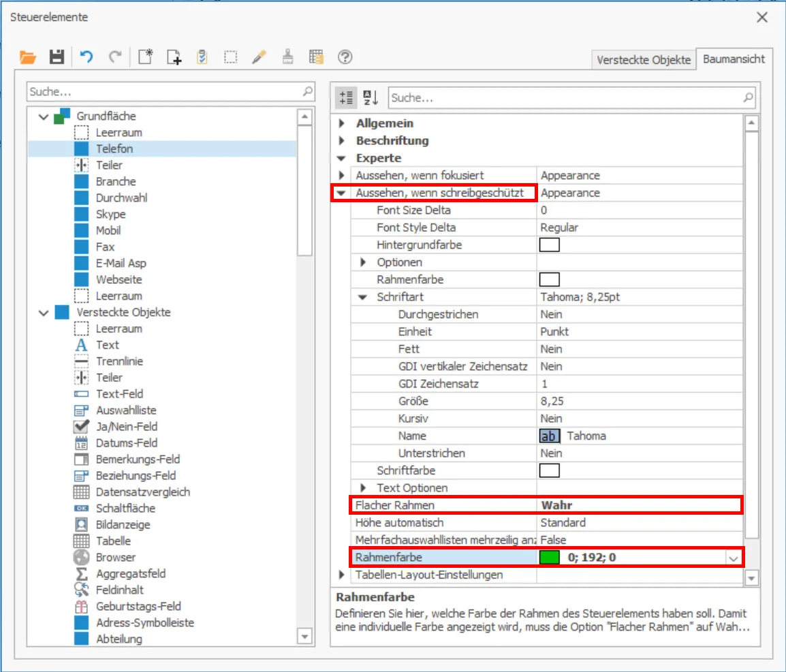This screenshot has width=786, height=672.
Task: Collapse the Schriftart sub-property
Action: coord(363,297)
